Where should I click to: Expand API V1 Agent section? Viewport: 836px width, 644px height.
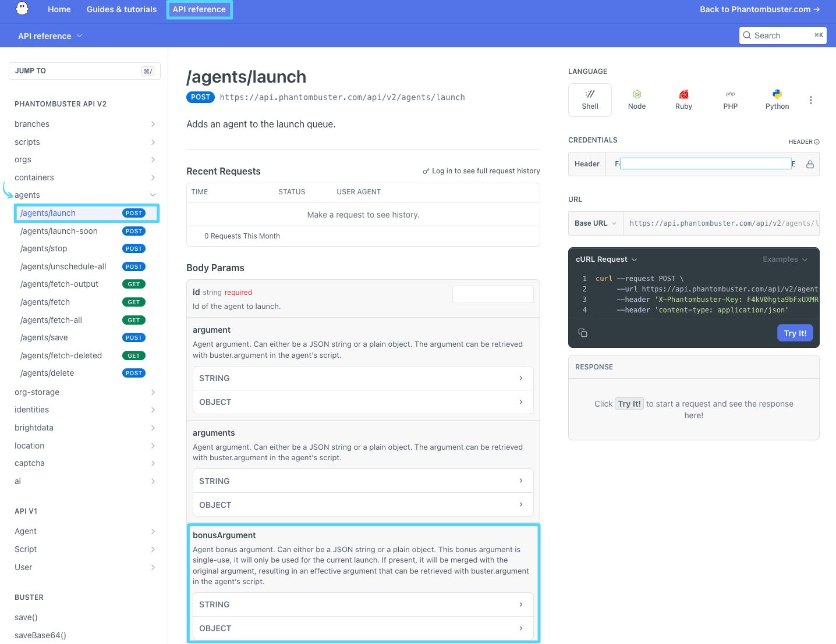coord(84,531)
